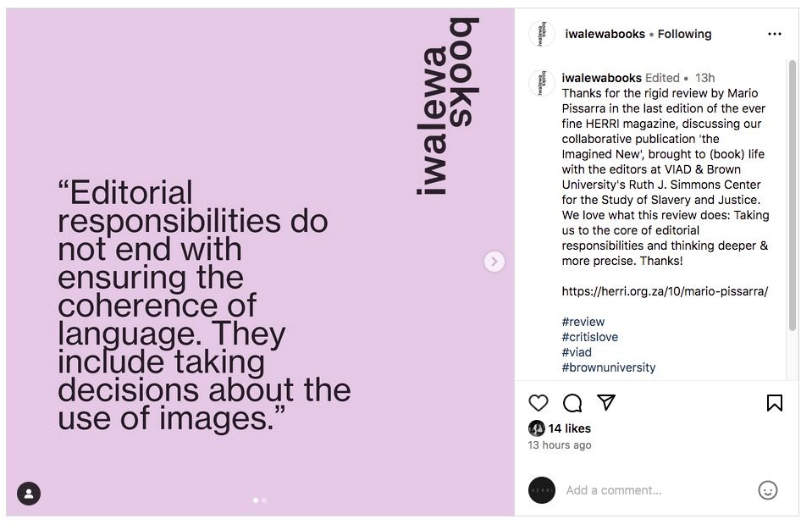Open the #review hashtag
Image resolution: width=812 pixels, height=530 pixels.
click(x=583, y=322)
